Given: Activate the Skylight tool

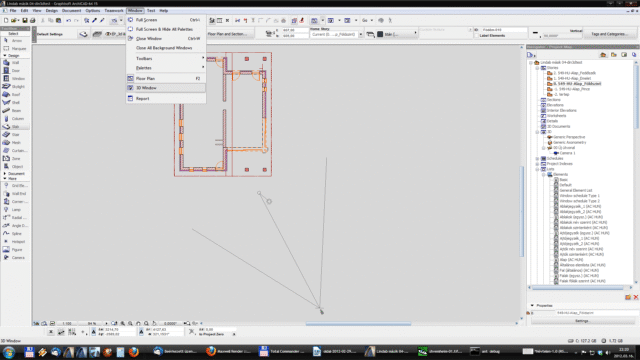Looking at the screenshot, I should pos(16,87).
